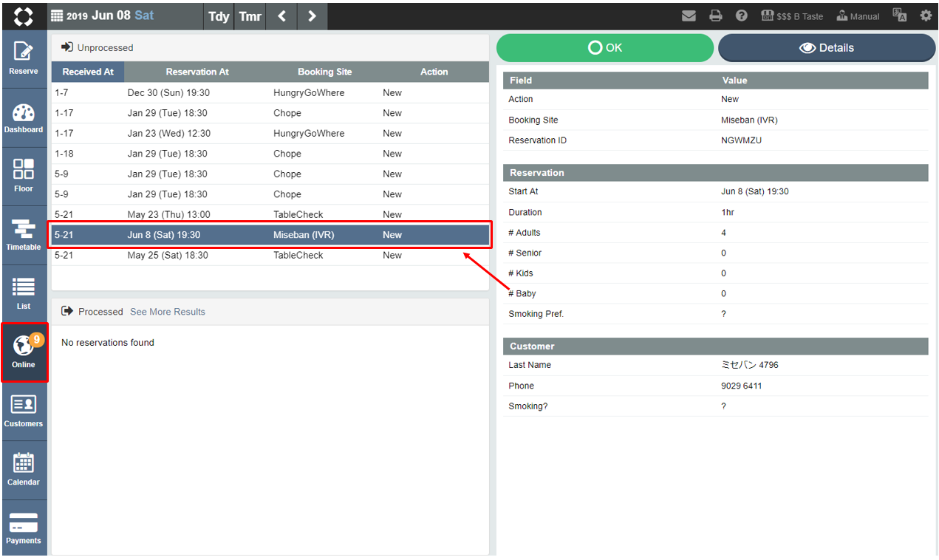This screenshot has width=939, height=560.
Task: Open the Dashboard sidebar icon
Action: click(x=24, y=117)
